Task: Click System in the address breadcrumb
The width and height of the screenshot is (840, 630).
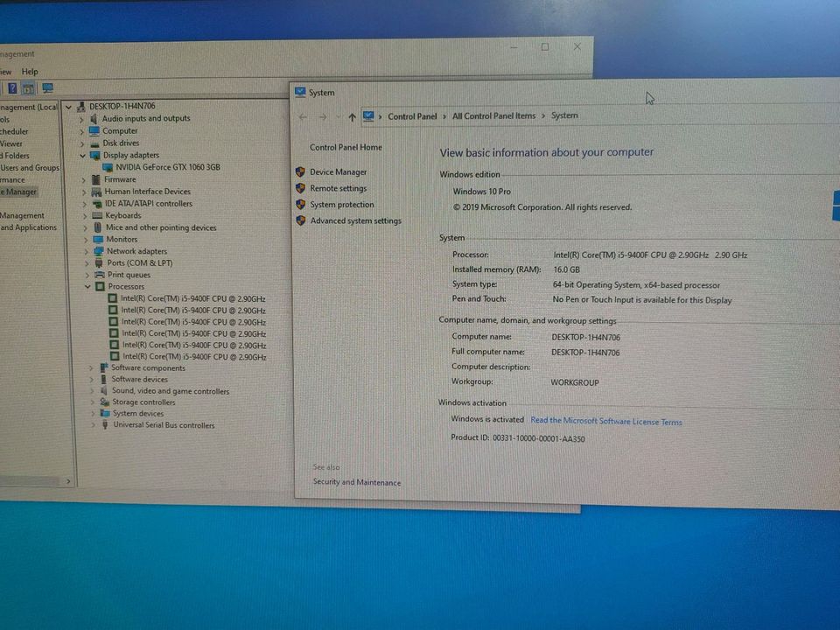Action: [564, 115]
